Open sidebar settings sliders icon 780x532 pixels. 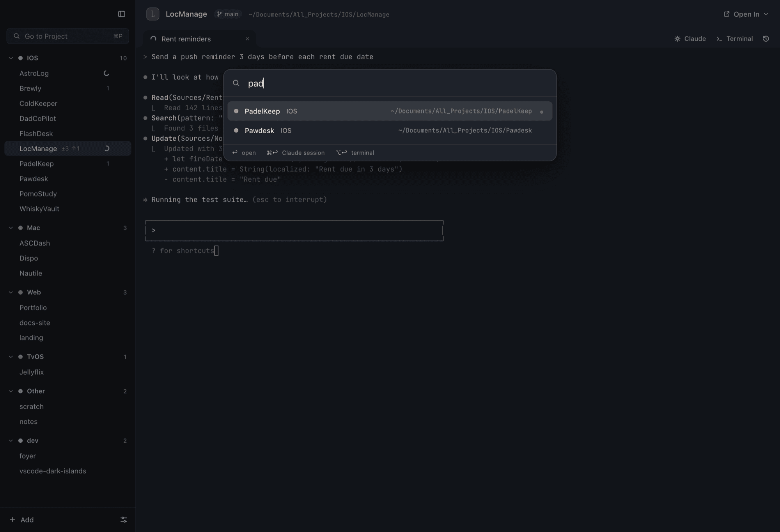[124, 520]
